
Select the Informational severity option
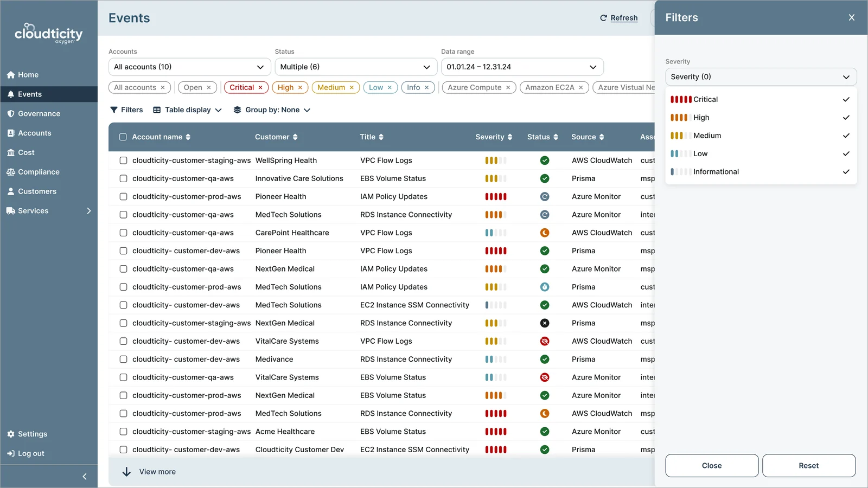tap(761, 172)
